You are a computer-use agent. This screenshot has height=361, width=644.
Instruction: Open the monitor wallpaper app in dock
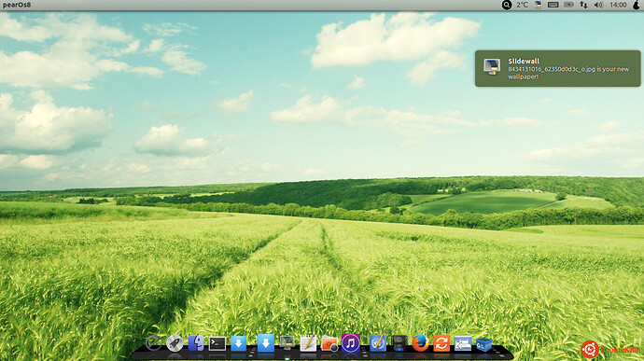287,342
